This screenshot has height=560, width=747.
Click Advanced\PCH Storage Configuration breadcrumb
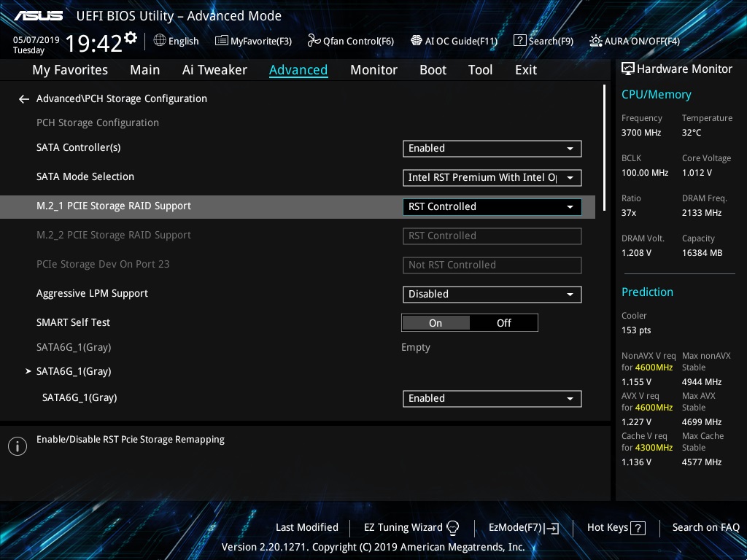(122, 99)
